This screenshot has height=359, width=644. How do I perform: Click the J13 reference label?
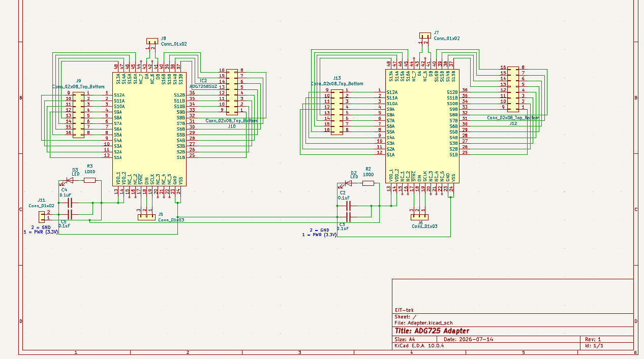click(x=337, y=78)
